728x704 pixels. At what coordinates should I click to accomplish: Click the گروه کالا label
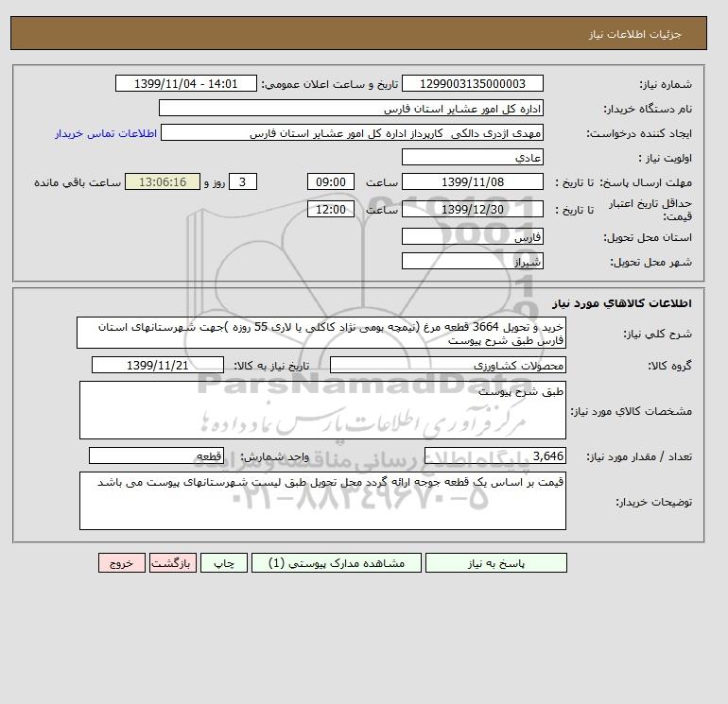pos(669,366)
